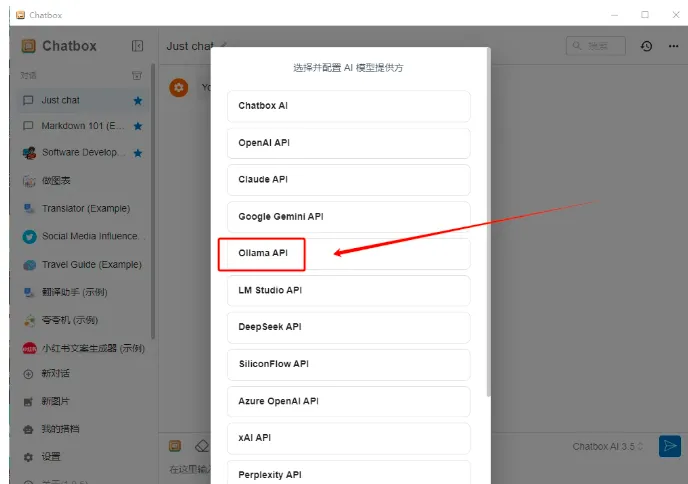Viewport: 688px width, 484px height.
Task: Click the archive conversations icon
Action: [137, 75]
